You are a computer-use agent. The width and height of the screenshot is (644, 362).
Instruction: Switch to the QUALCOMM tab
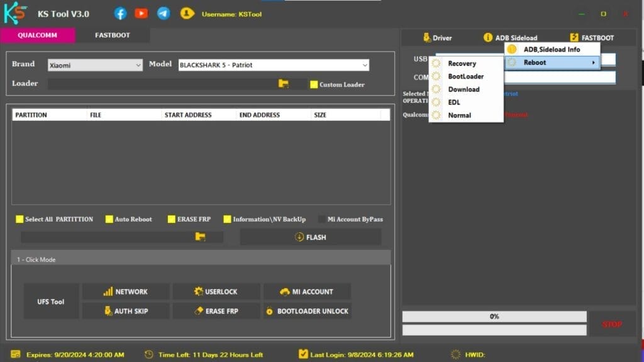coord(37,35)
